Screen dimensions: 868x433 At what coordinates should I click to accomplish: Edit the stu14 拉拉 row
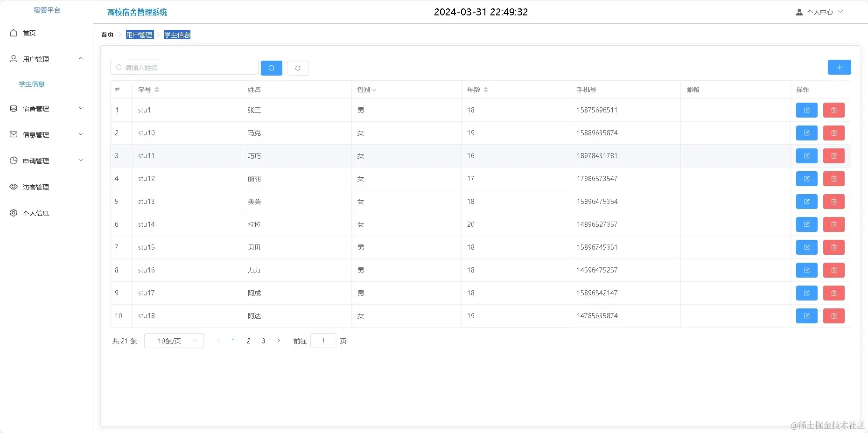(x=807, y=224)
